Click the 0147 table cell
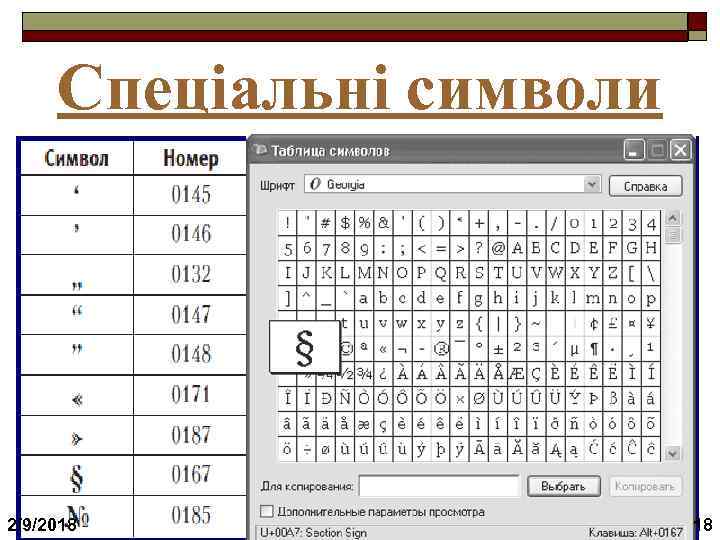Image resolution: width=720 pixels, height=540 pixels. click(191, 315)
